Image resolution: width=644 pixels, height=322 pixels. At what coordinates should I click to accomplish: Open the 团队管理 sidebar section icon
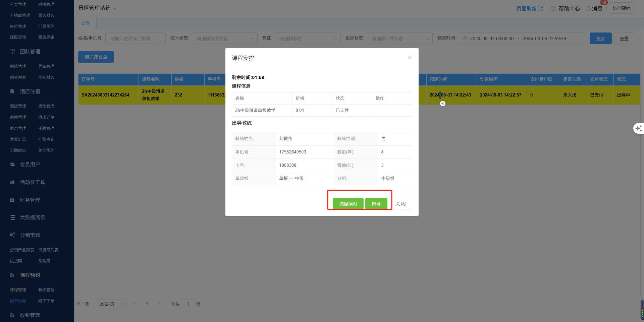point(12,52)
